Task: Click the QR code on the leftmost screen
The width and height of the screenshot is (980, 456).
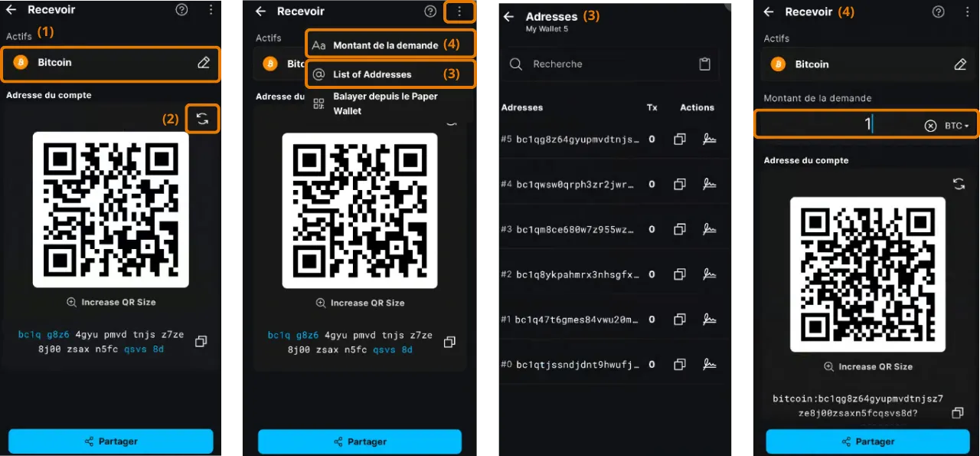Action: pos(110,209)
